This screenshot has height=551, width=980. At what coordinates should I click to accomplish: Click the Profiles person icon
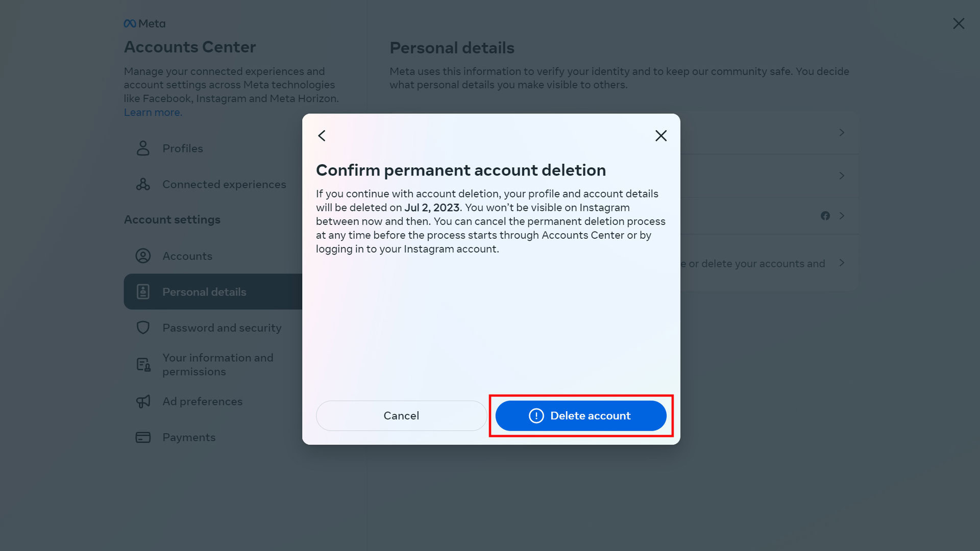tap(143, 148)
